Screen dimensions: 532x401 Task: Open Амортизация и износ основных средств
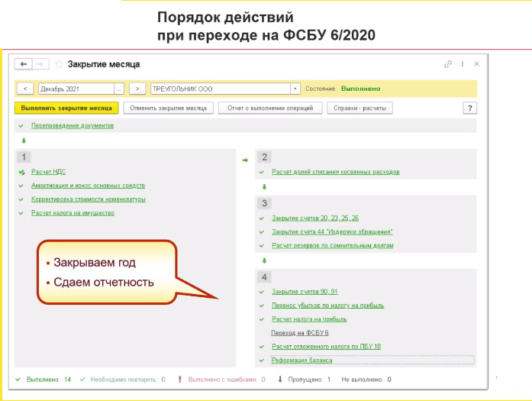click(x=89, y=186)
